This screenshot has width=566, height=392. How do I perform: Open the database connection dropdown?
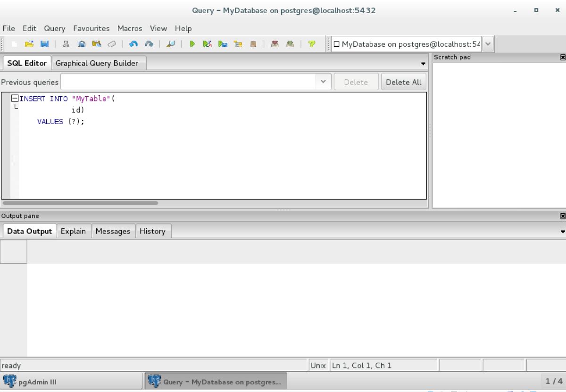click(x=487, y=44)
